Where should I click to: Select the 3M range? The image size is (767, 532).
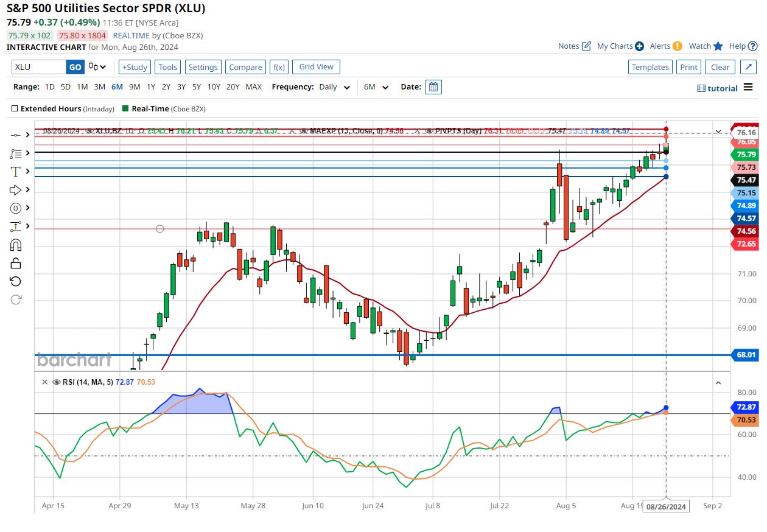coord(99,87)
